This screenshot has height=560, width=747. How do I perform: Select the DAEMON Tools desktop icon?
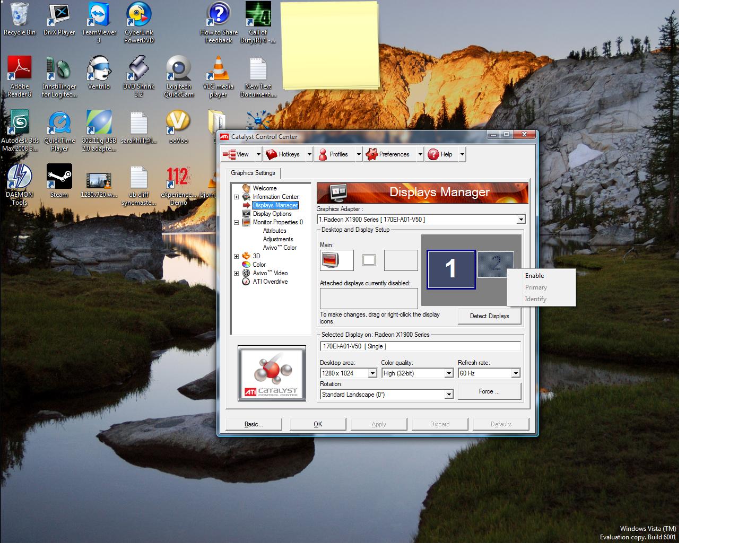point(19,185)
